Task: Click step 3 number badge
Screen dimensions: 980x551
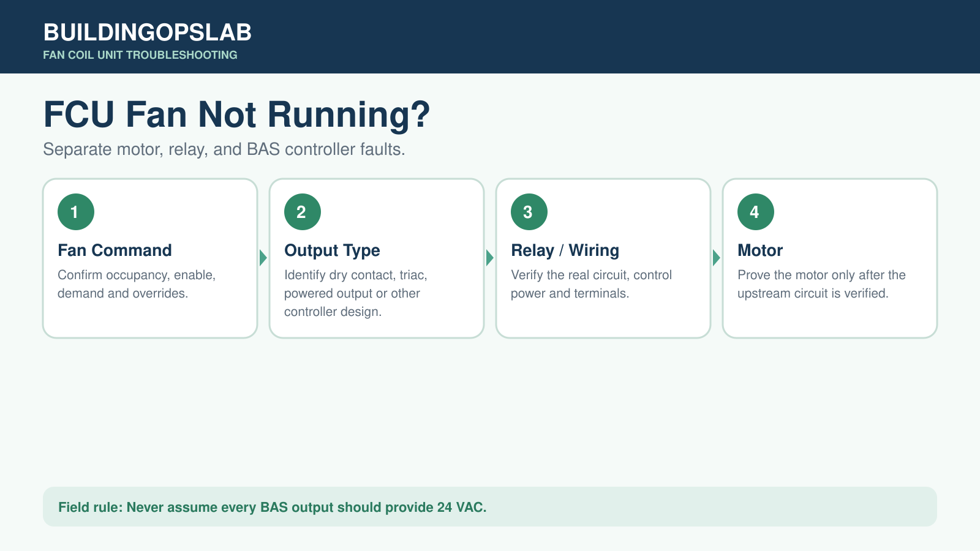Action: (529, 212)
